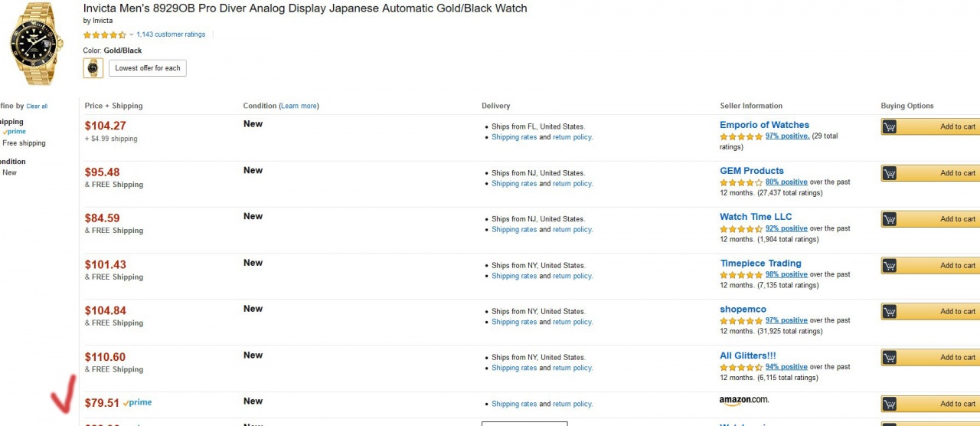Clear all refine-by filters
980x426 pixels.
tap(37, 106)
